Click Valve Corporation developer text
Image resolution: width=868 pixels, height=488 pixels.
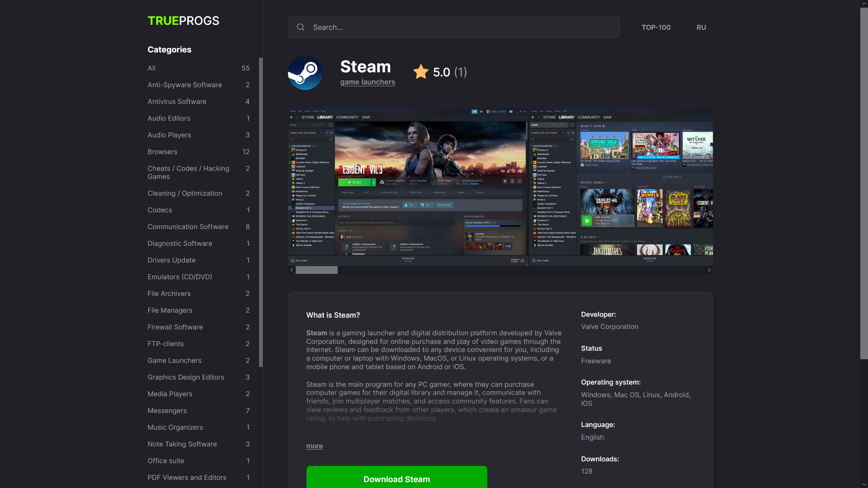pyautogui.click(x=609, y=327)
